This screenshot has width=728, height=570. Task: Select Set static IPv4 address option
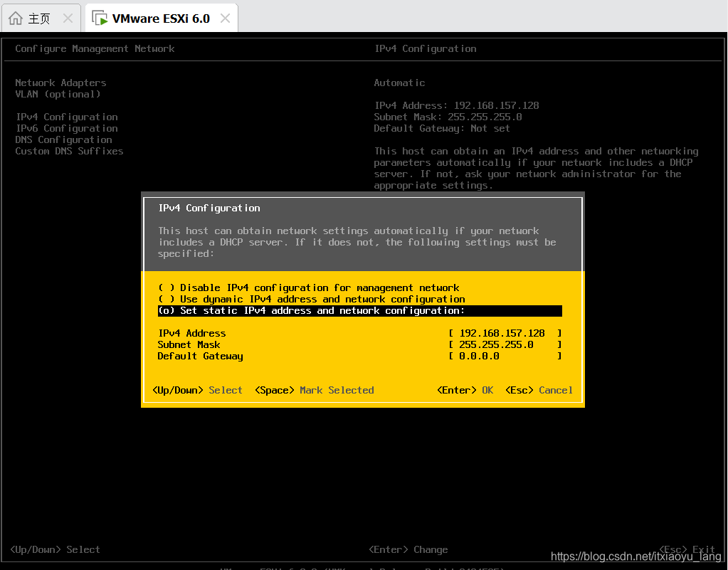[x=360, y=311]
